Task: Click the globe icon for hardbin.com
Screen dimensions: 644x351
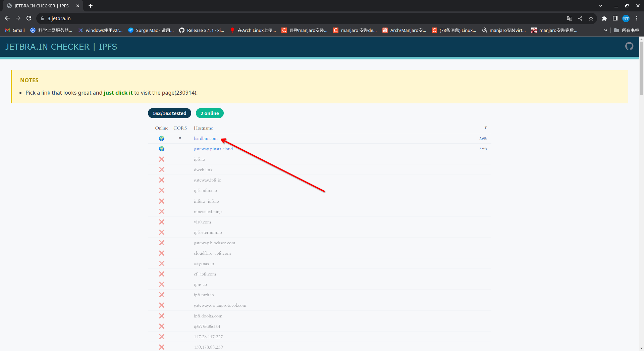Action: pos(162,138)
